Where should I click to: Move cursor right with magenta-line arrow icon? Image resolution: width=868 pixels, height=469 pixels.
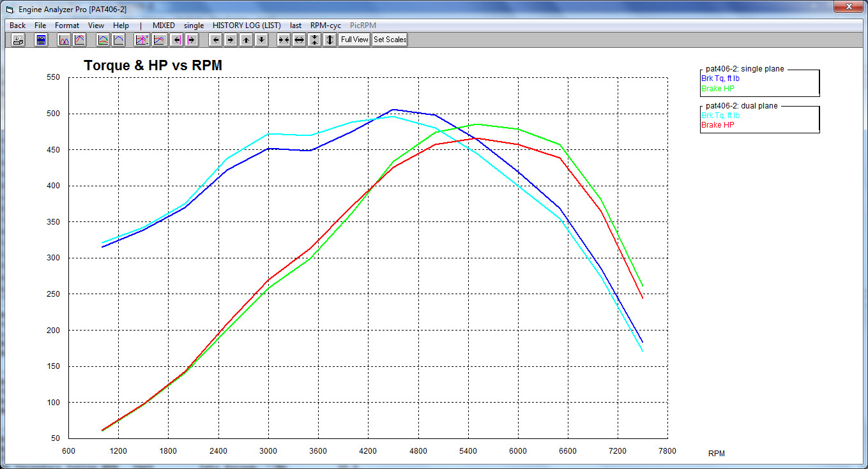(x=191, y=40)
